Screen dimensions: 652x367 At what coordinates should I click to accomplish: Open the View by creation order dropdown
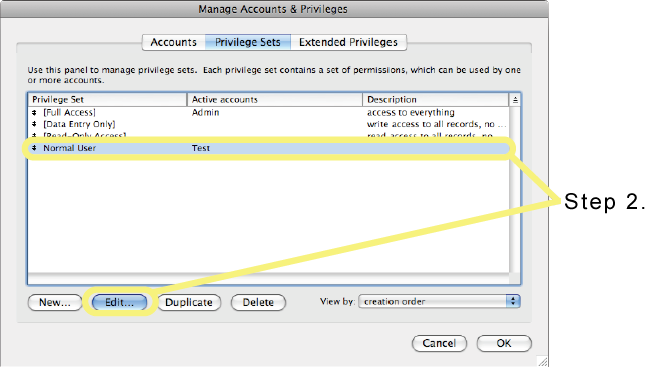[439, 301]
